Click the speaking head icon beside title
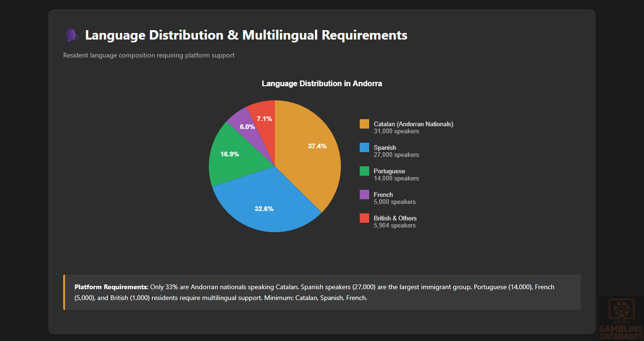Viewport: 644px width, 341px height. pos(72,35)
